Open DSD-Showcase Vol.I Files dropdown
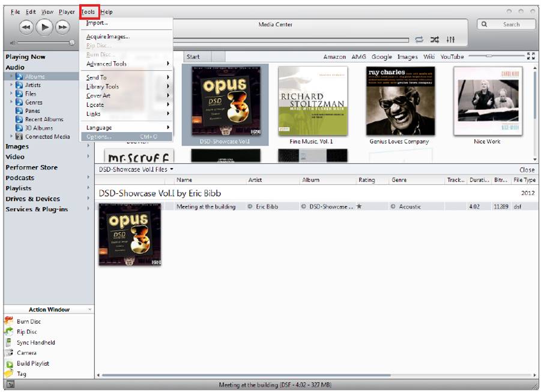The image size is (541, 392). (136, 169)
